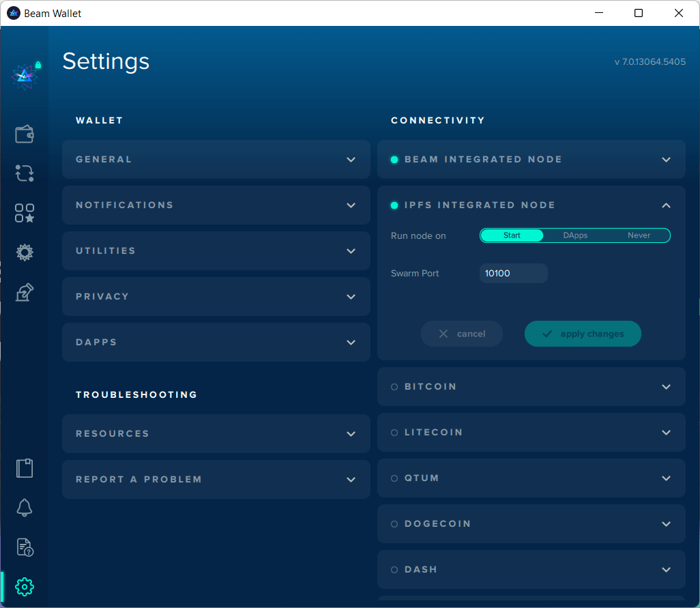
Task: Open the Atomic Swap sidebar icon
Action: point(25,173)
